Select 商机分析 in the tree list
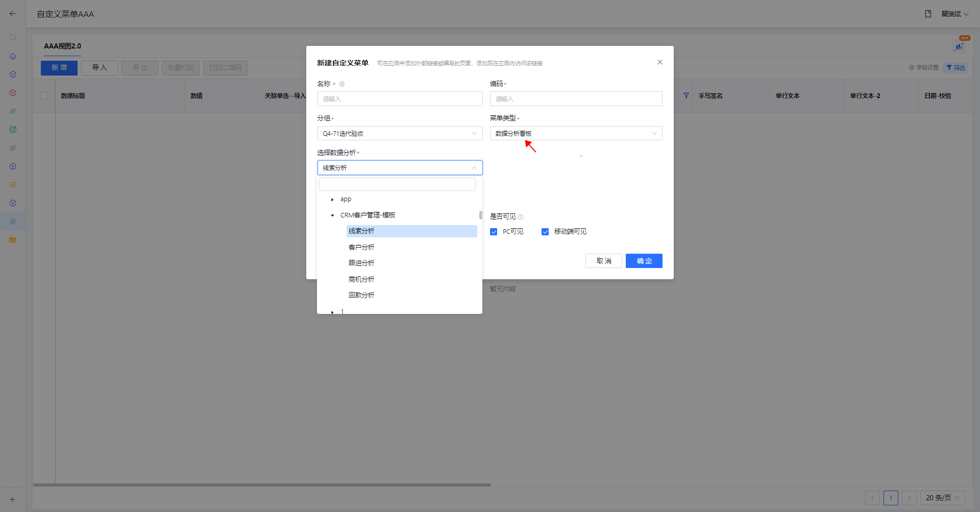Screen dimensions: 980x512 pos(361,279)
